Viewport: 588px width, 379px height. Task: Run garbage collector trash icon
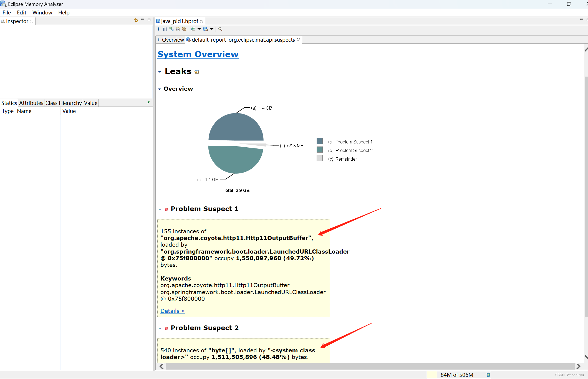coord(488,375)
